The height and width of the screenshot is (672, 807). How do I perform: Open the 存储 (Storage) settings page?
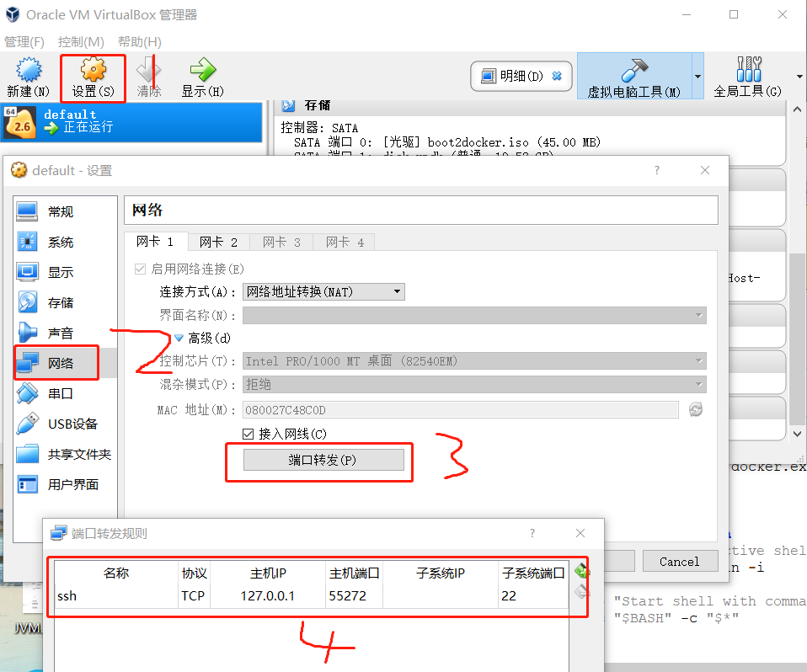[x=61, y=302]
